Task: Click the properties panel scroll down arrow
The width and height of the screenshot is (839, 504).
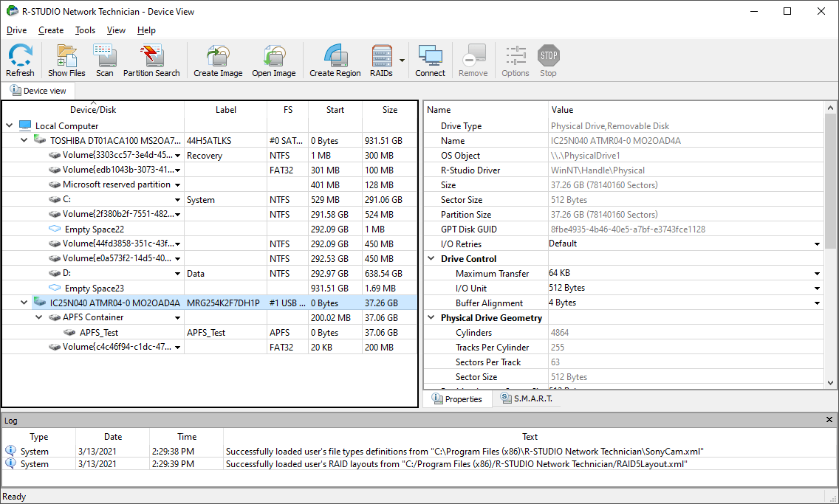Action: point(830,383)
